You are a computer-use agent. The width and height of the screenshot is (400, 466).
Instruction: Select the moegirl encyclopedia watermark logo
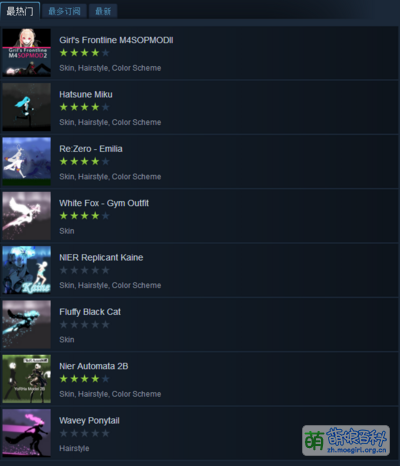click(x=346, y=440)
